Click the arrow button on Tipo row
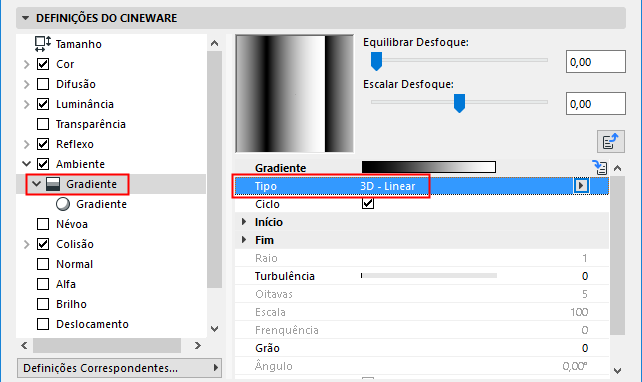Screen dimensions: 642x382 coord(581,186)
